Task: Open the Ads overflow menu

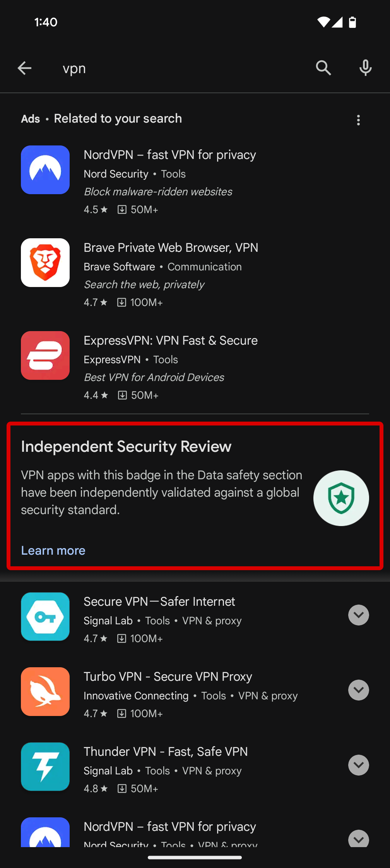Action: (358, 120)
